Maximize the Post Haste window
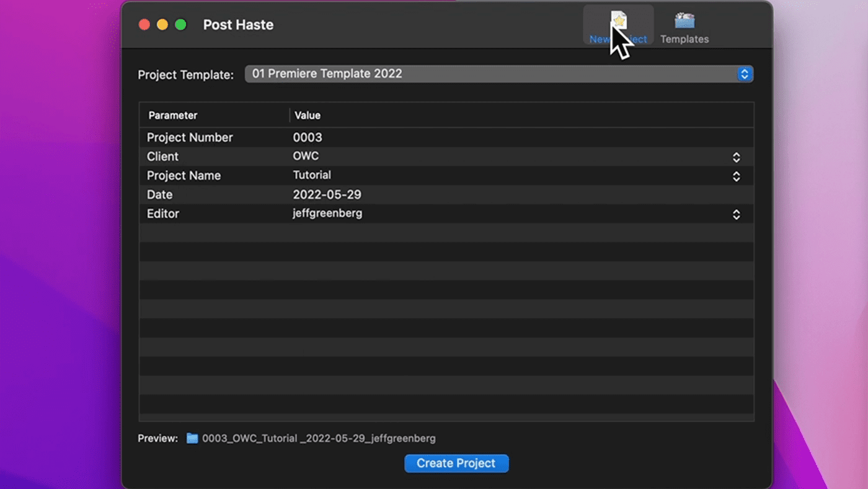 [180, 25]
